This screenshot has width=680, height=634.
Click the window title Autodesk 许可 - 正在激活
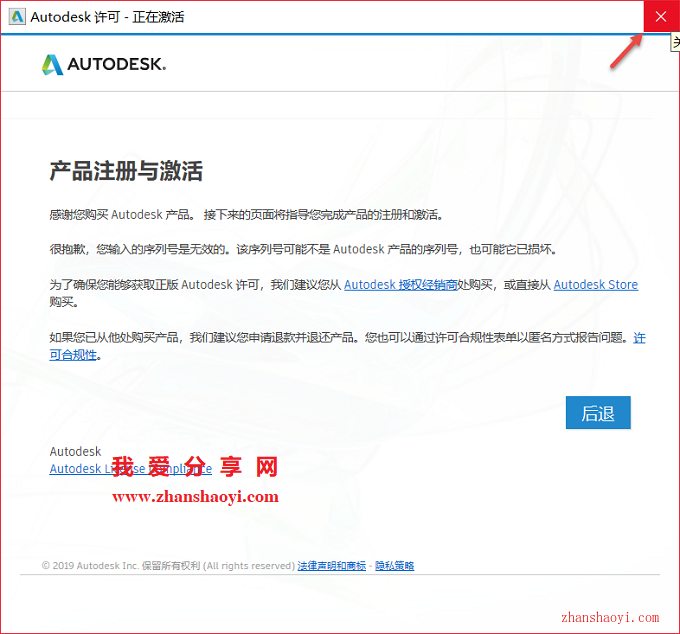[107, 17]
